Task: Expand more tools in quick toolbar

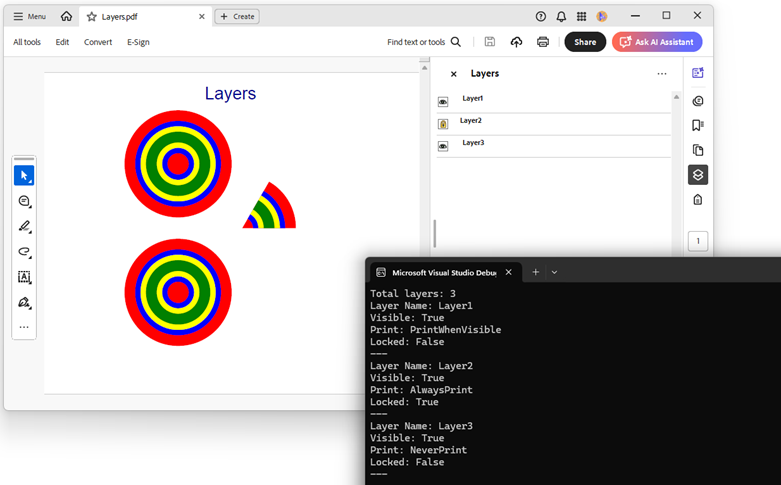Action: (24, 327)
